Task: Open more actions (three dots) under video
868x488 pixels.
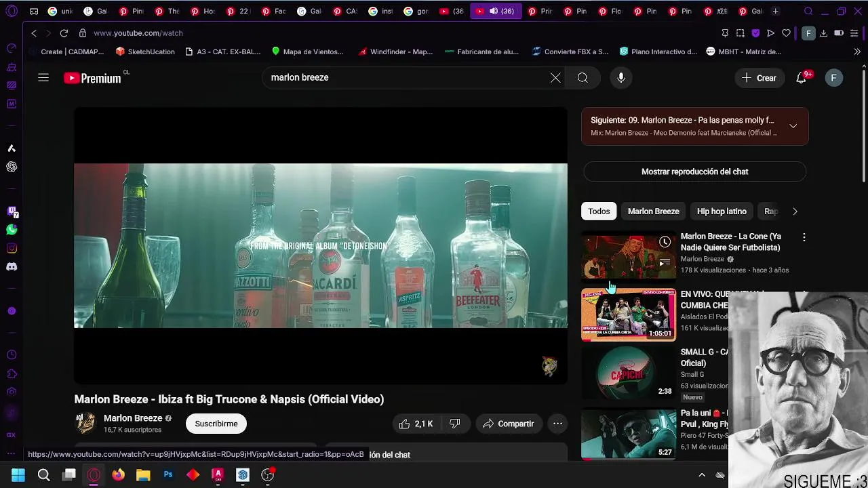Action: 557,424
